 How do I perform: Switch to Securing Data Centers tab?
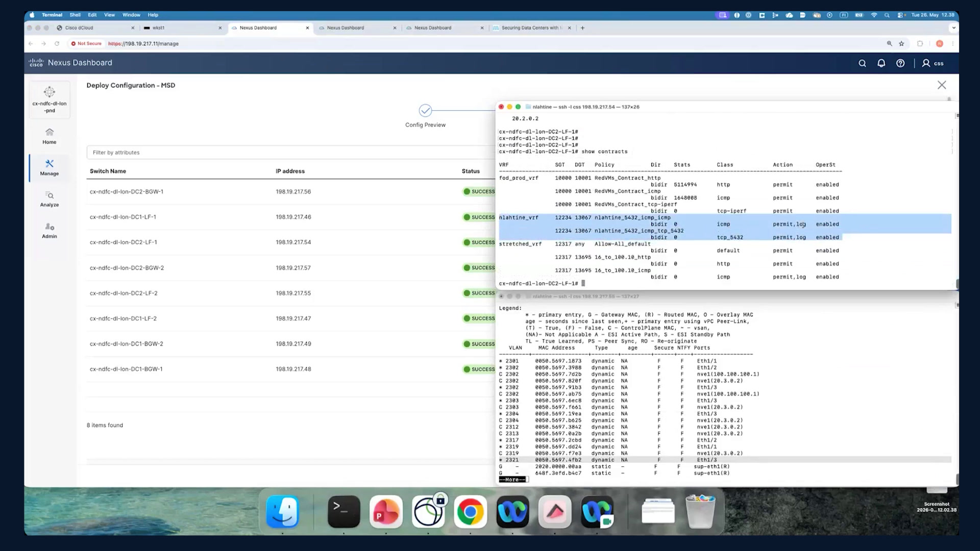coord(531,28)
